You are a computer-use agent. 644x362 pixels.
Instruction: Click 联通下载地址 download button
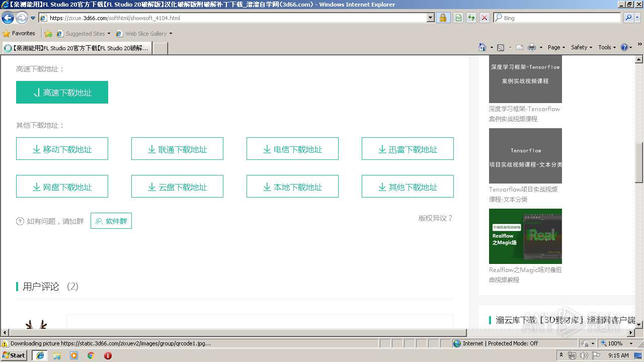tap(177, 149)
